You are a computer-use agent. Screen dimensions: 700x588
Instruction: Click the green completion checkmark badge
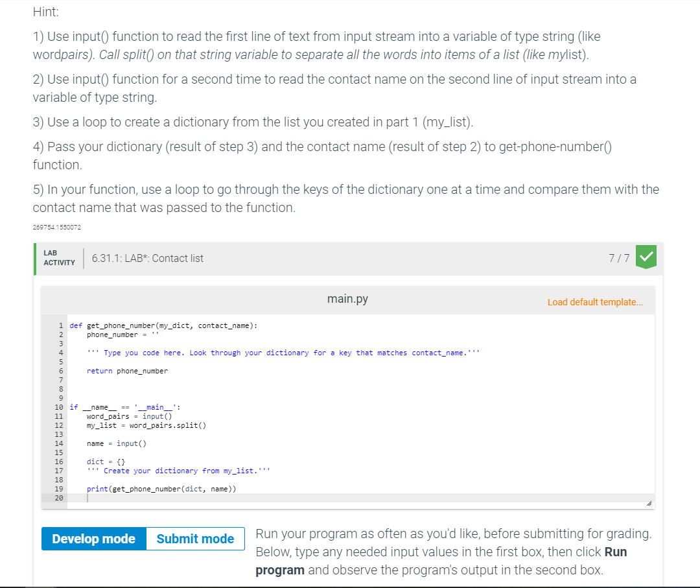click(646, 257)
